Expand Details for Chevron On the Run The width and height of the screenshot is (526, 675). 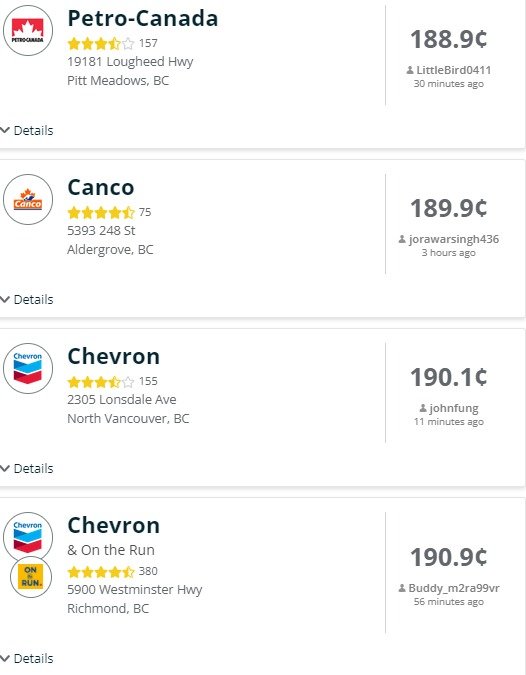27,658
